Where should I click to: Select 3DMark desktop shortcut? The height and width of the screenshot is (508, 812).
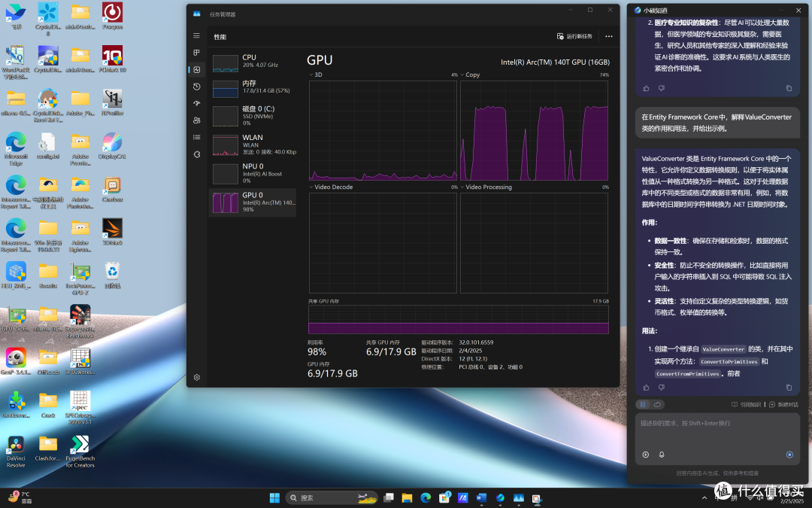pos(112,232)
